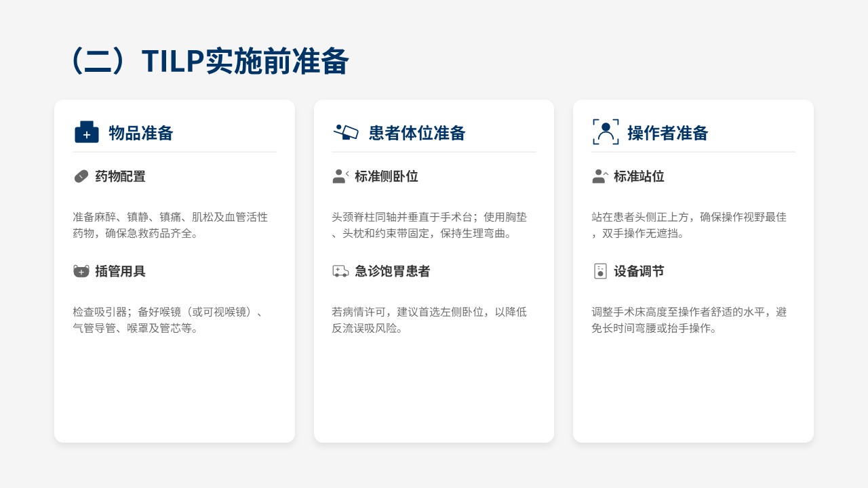Click the person icon next to 标准侧卧位
The height and width of the screenshot is (488, 868).
tap(340, 176)
